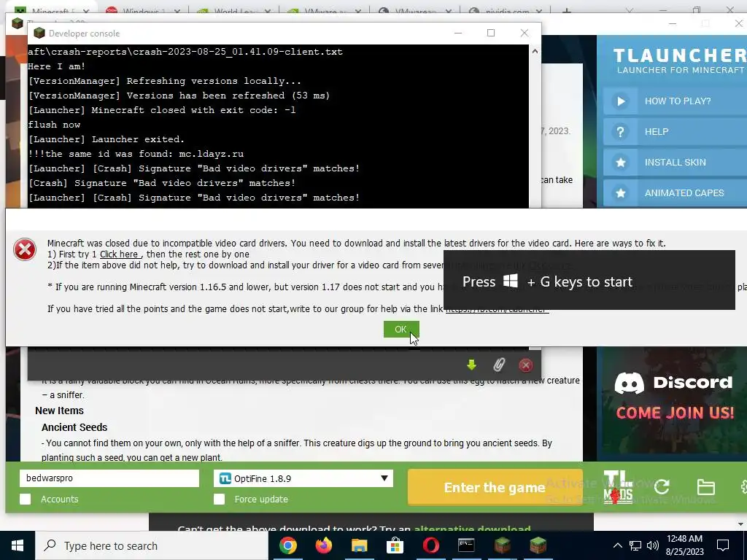
Task: Click the green download arrow icon in console
Action: pyautogui.click(x=471, y=365)
